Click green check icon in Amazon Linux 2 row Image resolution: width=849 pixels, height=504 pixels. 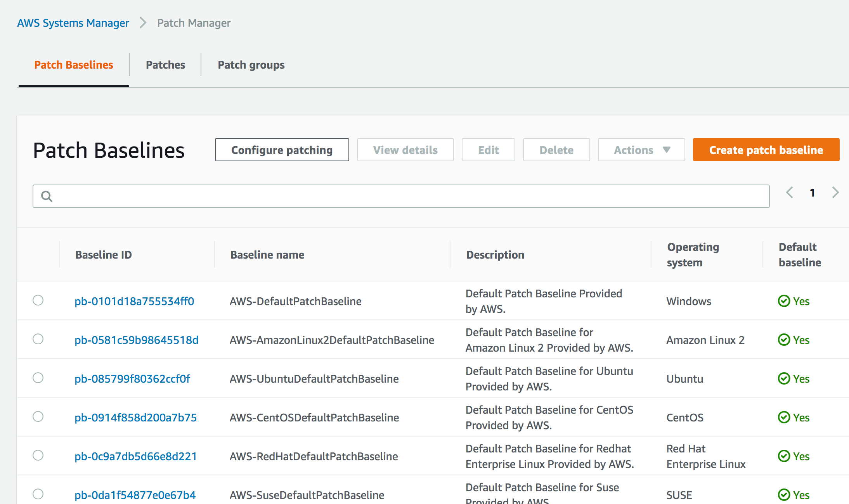point(784,340)
